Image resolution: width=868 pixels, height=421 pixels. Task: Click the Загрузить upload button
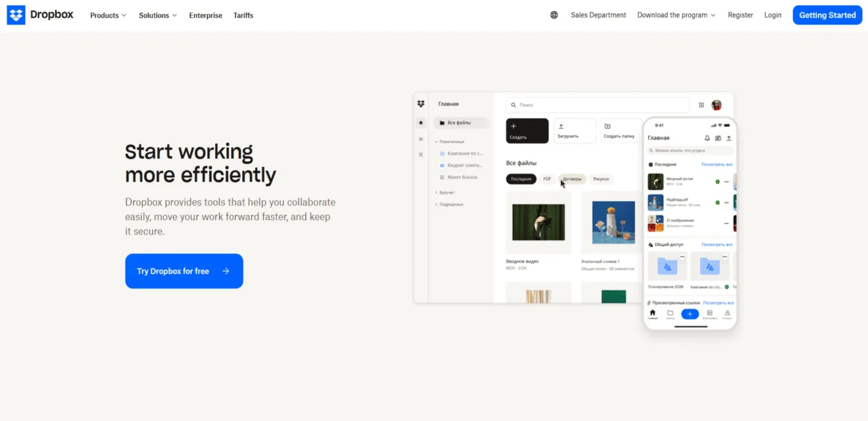575,131
